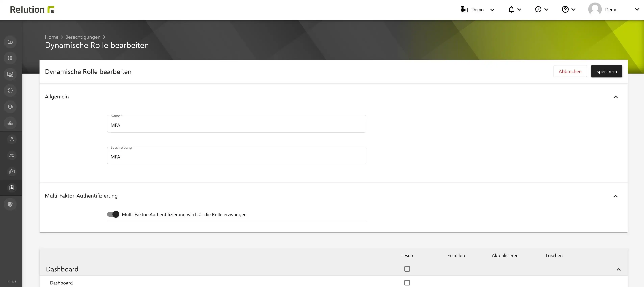Collapse the Dashboard permissions group
Image resolution: width=644 pixels, height=287 pixels.
click(x=619, y=269)
